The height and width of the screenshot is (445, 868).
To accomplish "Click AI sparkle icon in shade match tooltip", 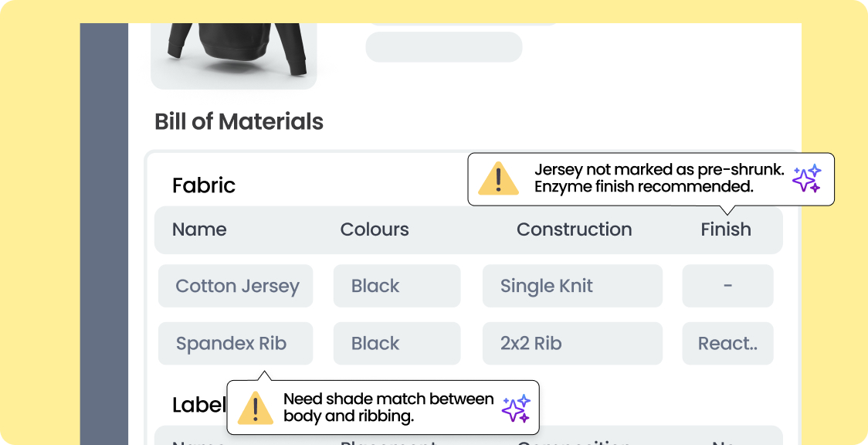I will point(516,408).
